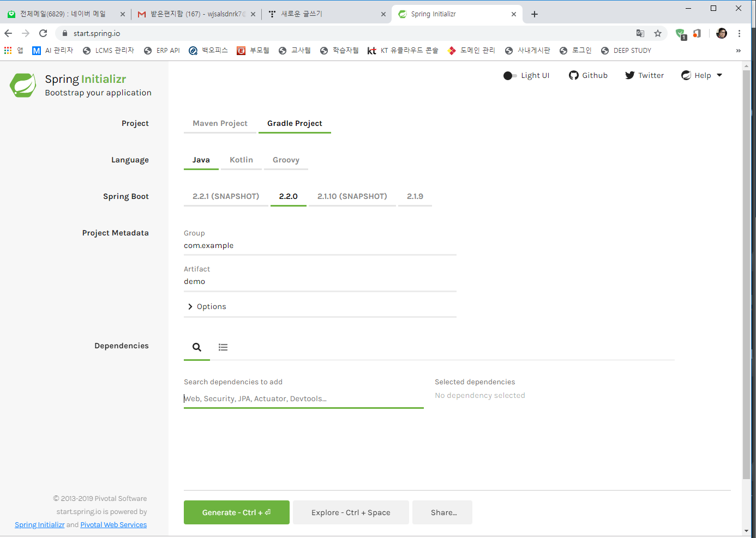Open the 사내게시판 bookmark
756x538 pixels.
pyautogui.click(x=527, y=51)
